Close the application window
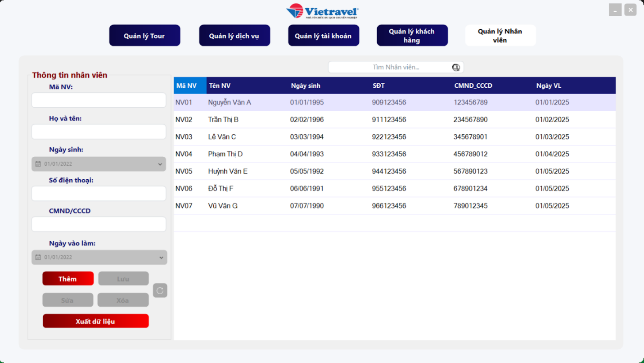 pos(630,10)
